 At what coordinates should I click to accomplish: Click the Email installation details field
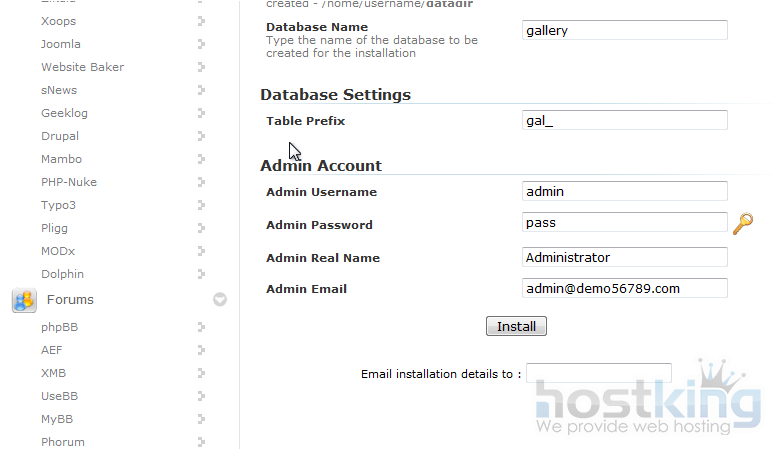598,373
